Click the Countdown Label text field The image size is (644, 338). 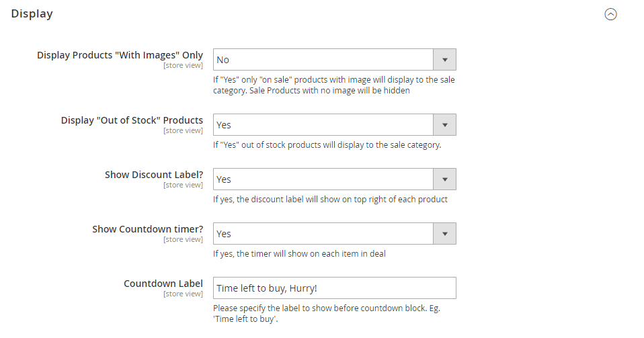(x=334, y=288)
